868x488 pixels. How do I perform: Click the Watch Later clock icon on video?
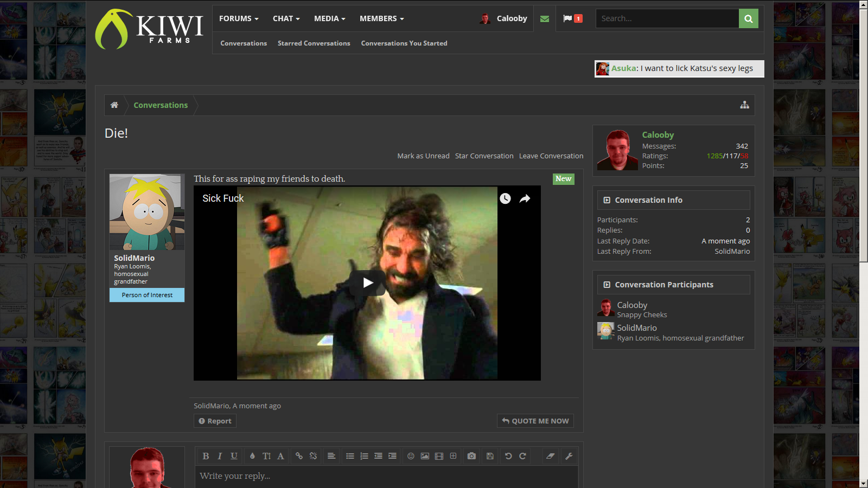505,198
